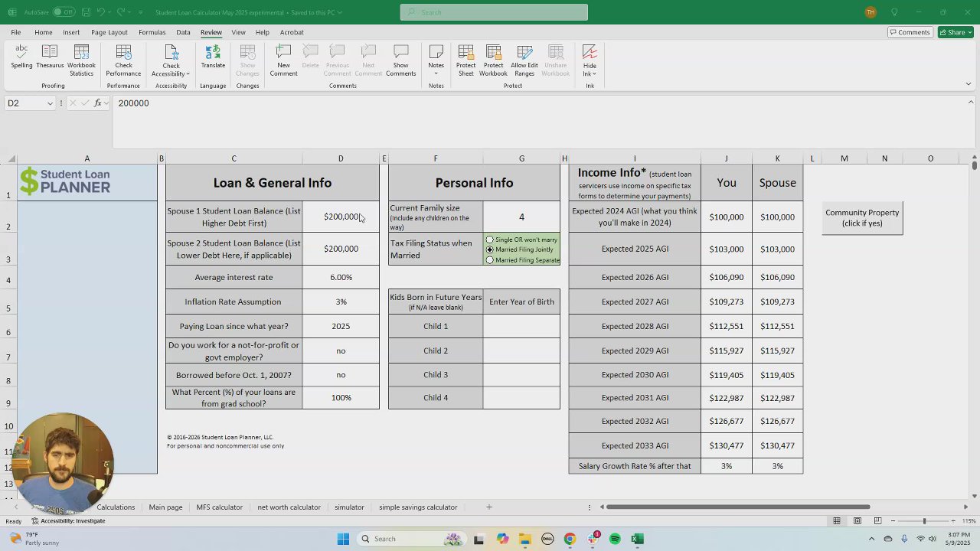Click Show Comments in the ribbon

click(401, 60)
